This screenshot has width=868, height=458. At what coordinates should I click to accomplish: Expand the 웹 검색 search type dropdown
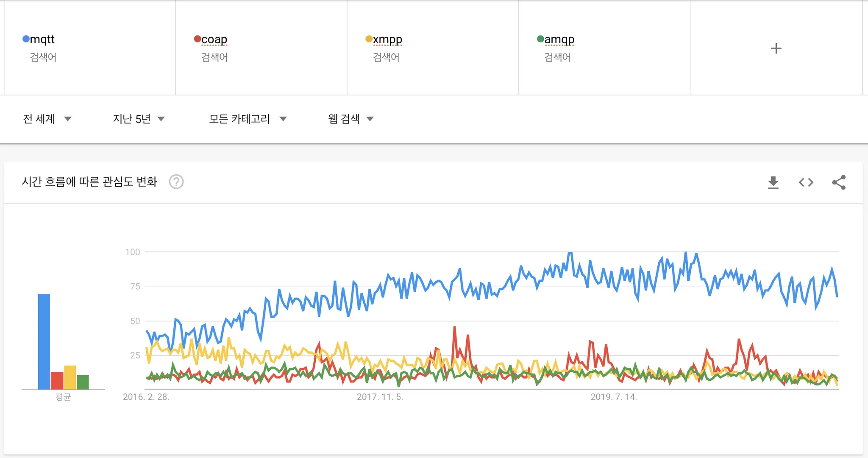[351, 119]
